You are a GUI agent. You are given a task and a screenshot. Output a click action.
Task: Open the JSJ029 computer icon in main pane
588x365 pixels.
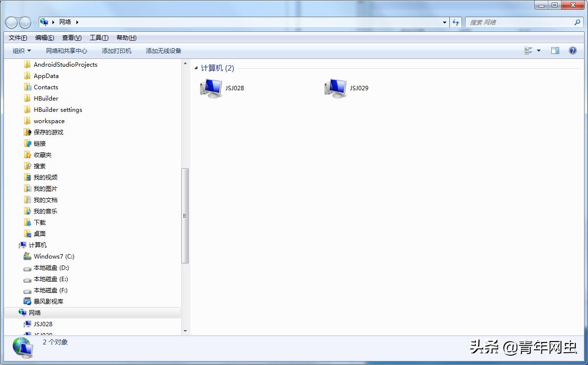pyautogui.click(x=336, y=88)
